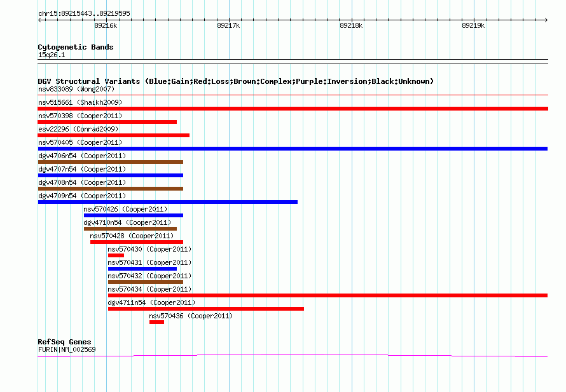Select the nsv570431 blue gain bar

click(x=142, y=269)
